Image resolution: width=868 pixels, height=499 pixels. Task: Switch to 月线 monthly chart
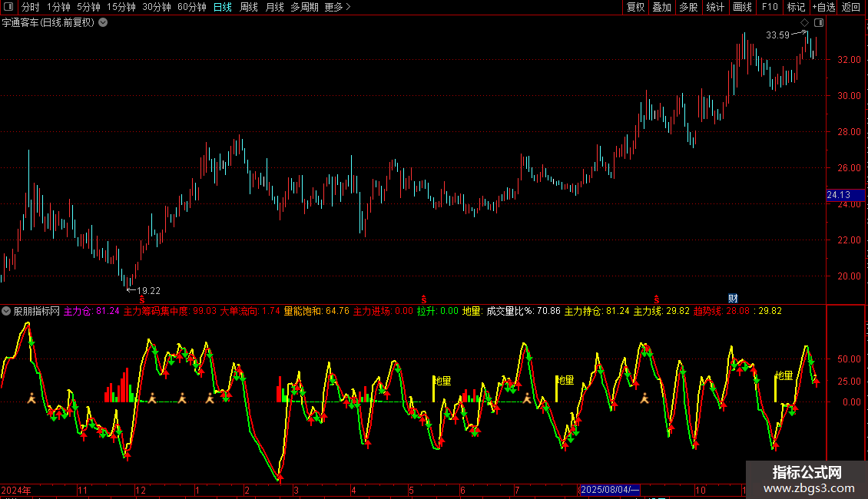tap(274, 7)
